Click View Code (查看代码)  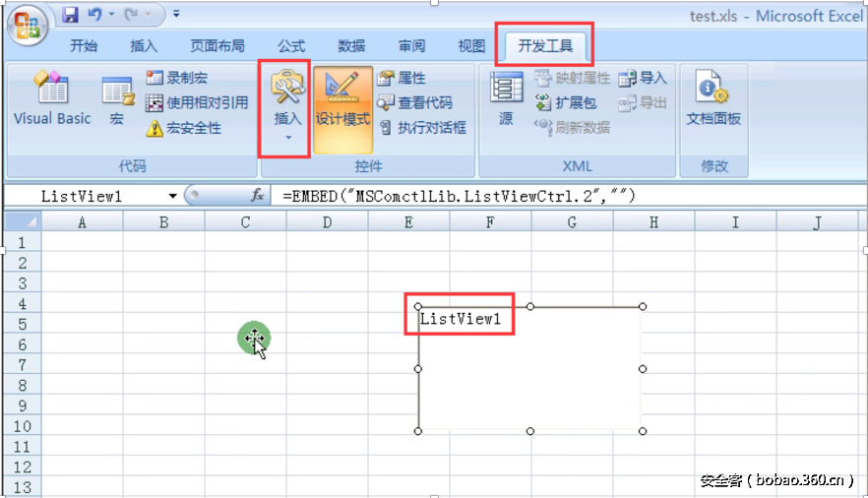414,102
